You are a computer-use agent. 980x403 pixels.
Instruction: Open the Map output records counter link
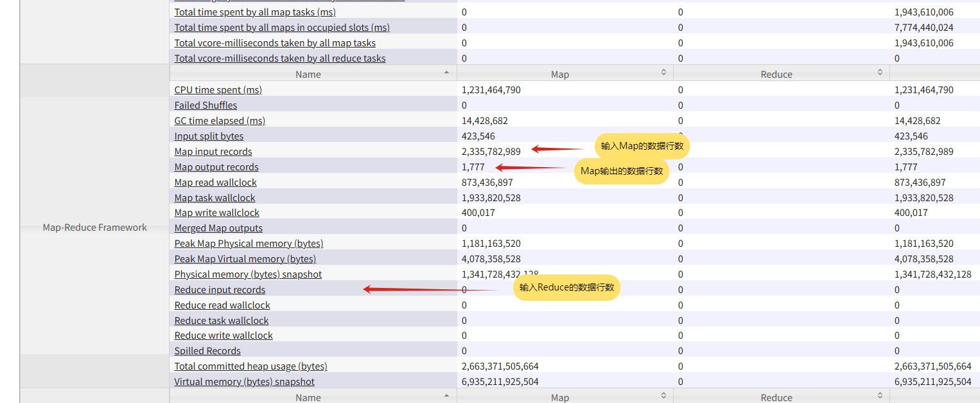pyautogui.click(x=216, y=167)
